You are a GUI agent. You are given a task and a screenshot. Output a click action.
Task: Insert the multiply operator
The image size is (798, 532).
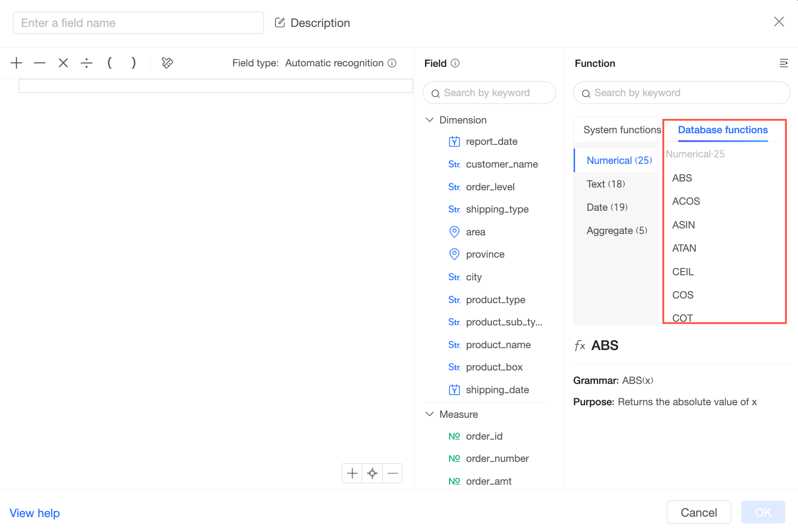coord(63,63)
